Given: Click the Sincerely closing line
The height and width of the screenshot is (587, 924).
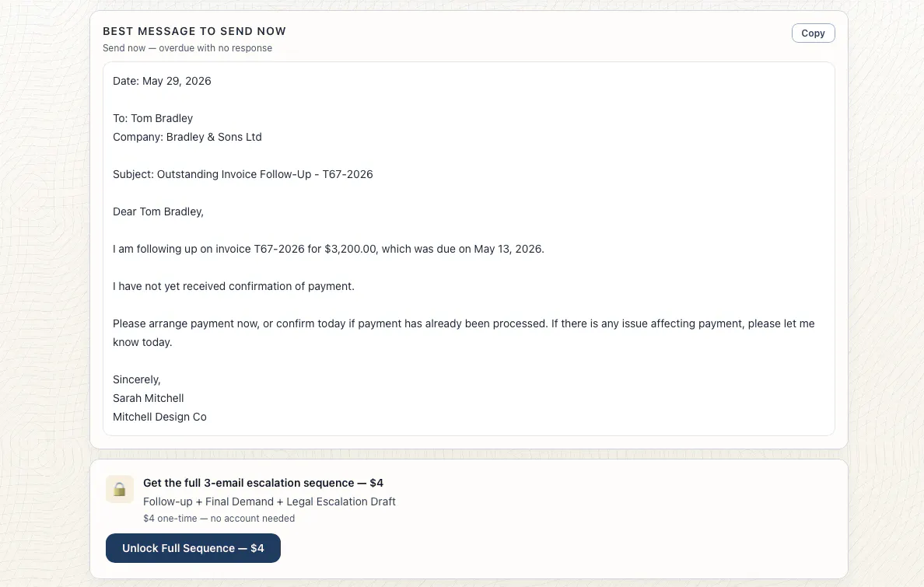Looking at the screenshot, I should click(x=137, y=379).
